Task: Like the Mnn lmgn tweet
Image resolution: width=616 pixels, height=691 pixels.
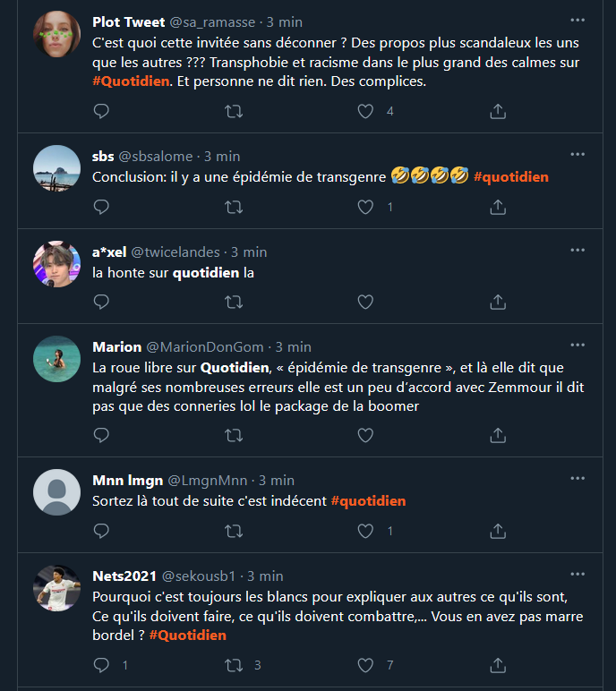Action: pos(365,531)
